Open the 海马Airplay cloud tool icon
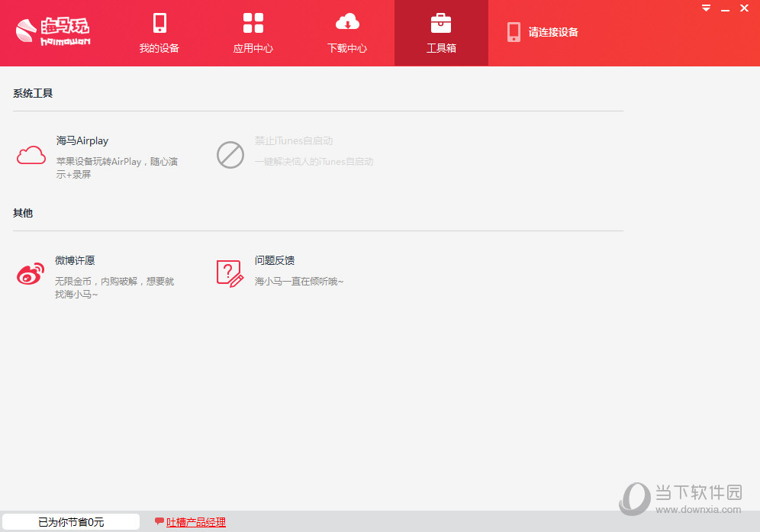The width and height of the screenshot is (760, 532). point(31,155)
